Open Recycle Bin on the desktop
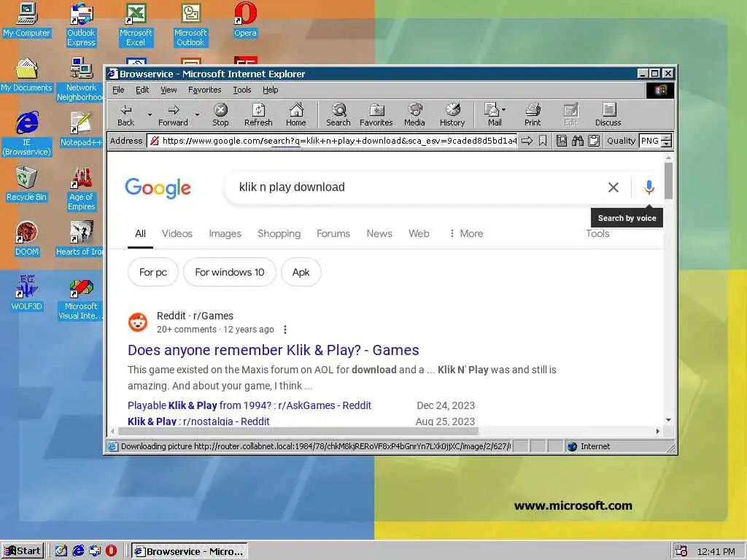747x560 pixels. pyautogui.click(x=27, y=184)
